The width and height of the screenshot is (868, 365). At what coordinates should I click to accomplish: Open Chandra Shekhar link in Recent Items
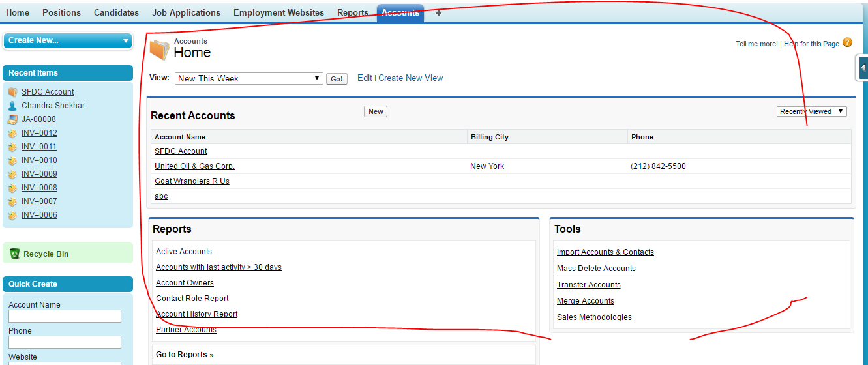[x=53, y=106]
